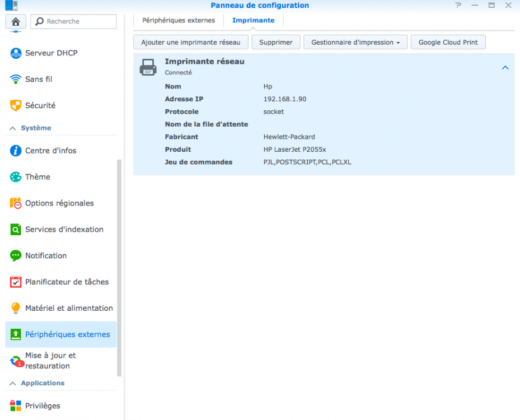
Task: Click the Hewlett-Packard manufacturer value
Action: [289, 137]
